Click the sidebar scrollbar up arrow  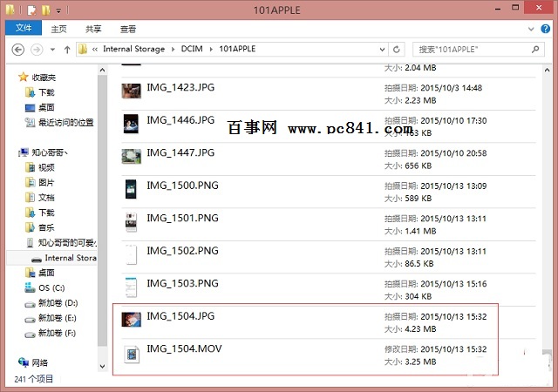102,70
